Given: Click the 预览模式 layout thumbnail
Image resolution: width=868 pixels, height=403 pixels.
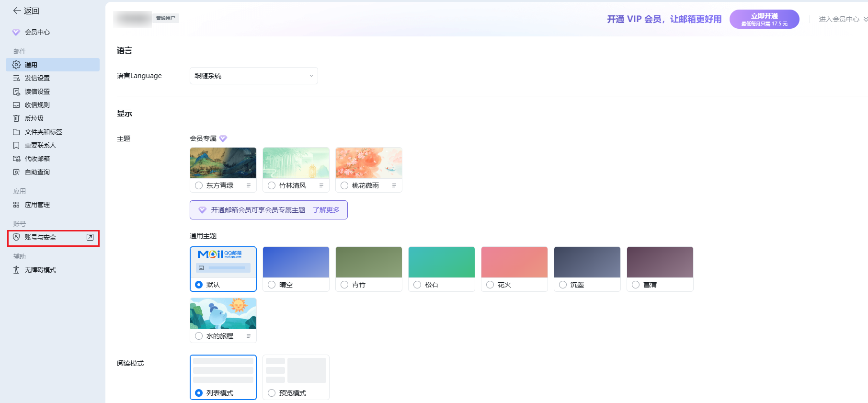Looking at the screenshot, I should click(x=296, y=370).
